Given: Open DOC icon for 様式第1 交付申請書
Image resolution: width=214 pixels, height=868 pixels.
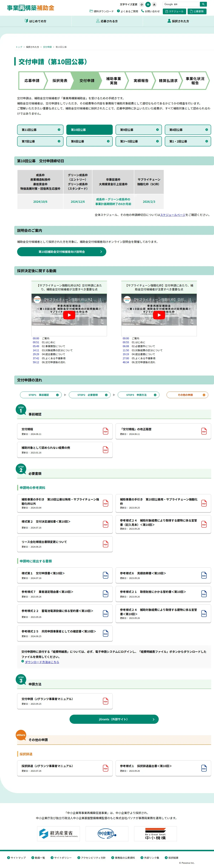Looking at the screenshot, I should [105, 575].
